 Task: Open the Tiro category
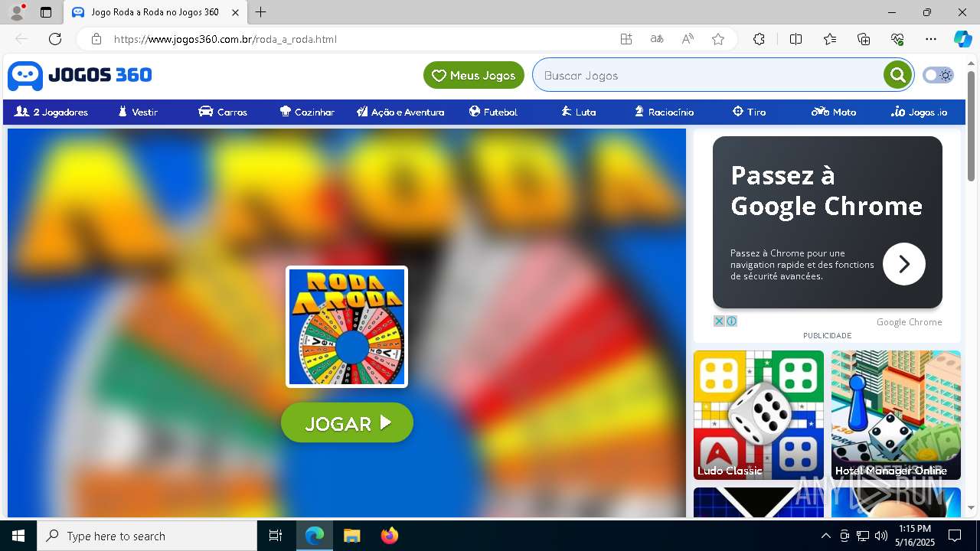tap(749, 112)
